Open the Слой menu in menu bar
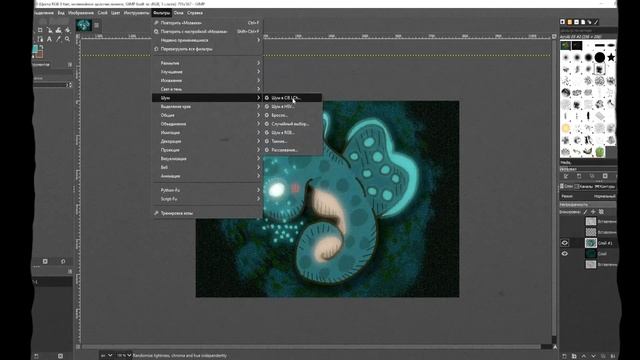This screenshot has height=360, width=640. click(x=102, y=13)
